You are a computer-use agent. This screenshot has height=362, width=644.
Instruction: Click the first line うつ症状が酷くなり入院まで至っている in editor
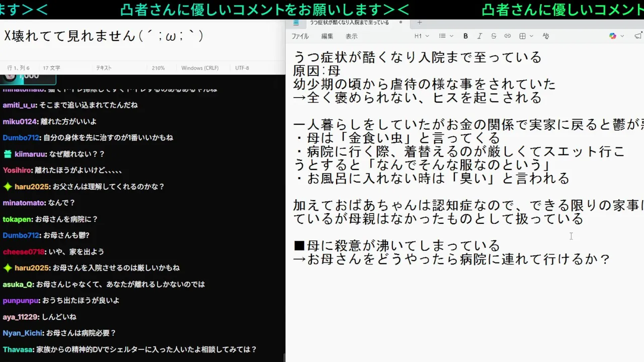pyautogui.click(x=418, y=57)
